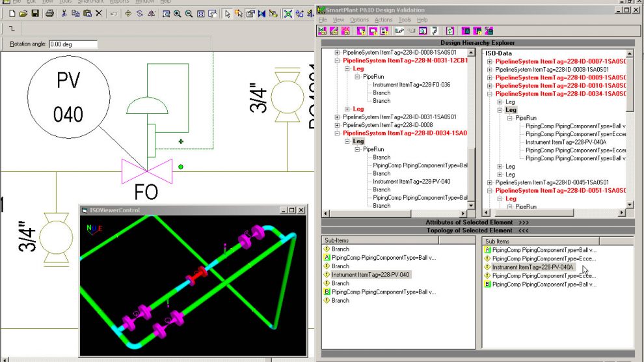Click the magnifier search icon in validation toolbar
The image size is (644, 362).
coord(423,31)
